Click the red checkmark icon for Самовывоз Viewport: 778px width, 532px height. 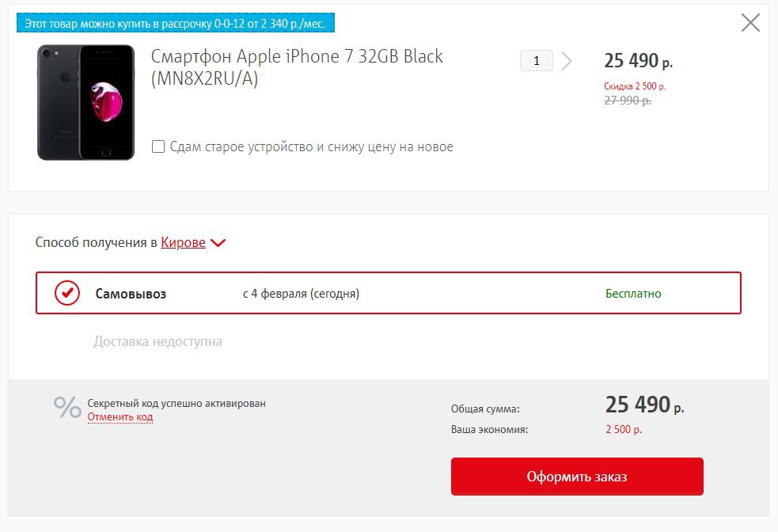click(x=67, y=294)
